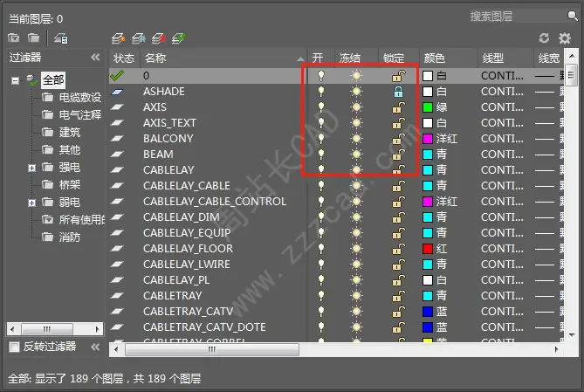
Task: Change linetype of the BEAM layer
Action: pos(502,155)
